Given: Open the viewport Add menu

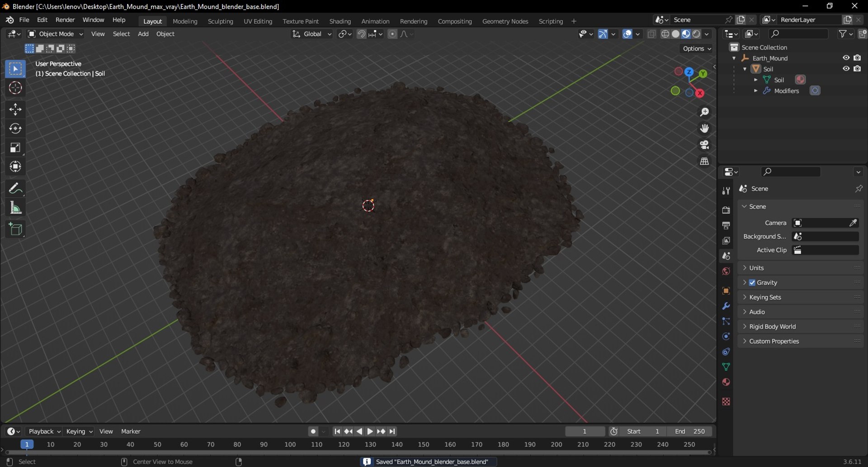Looking at the screenshot, I should 143,34.
